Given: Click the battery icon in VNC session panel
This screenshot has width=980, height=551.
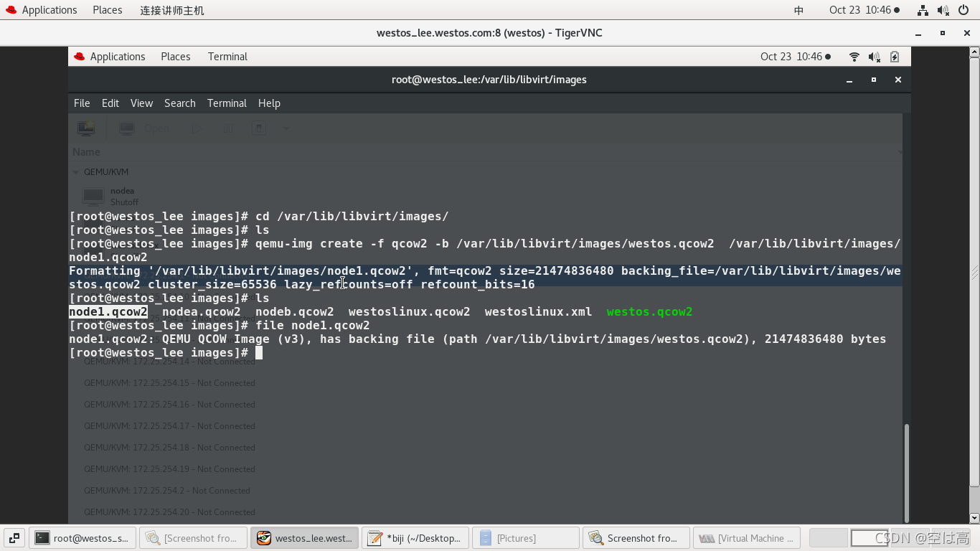Looking at the screenshot, I should coord(895,57).
